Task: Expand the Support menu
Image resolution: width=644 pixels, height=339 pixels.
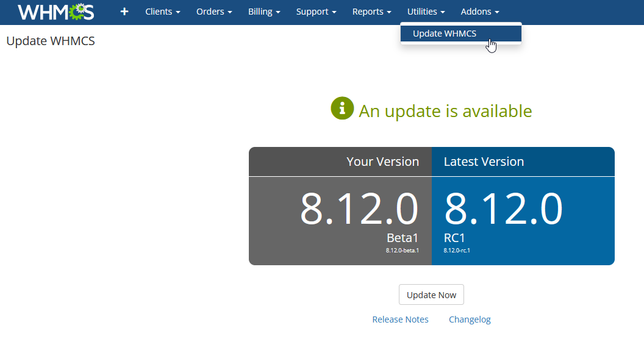Action: [317, 12]
